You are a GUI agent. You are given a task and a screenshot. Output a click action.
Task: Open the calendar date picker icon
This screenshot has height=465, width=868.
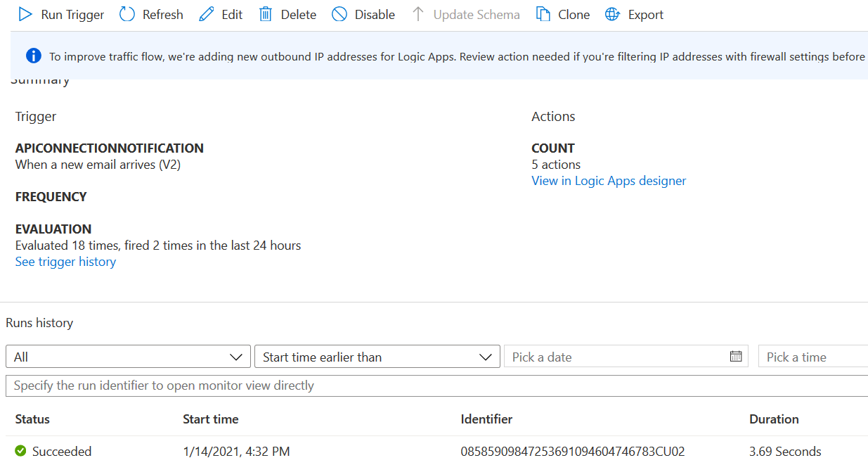click(x=736, y=357)
